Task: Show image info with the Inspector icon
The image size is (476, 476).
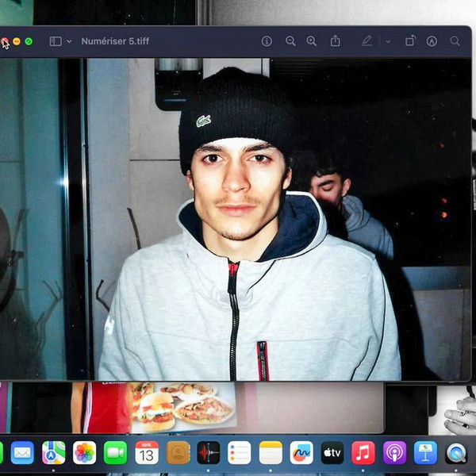Action: tap(267, 41)
